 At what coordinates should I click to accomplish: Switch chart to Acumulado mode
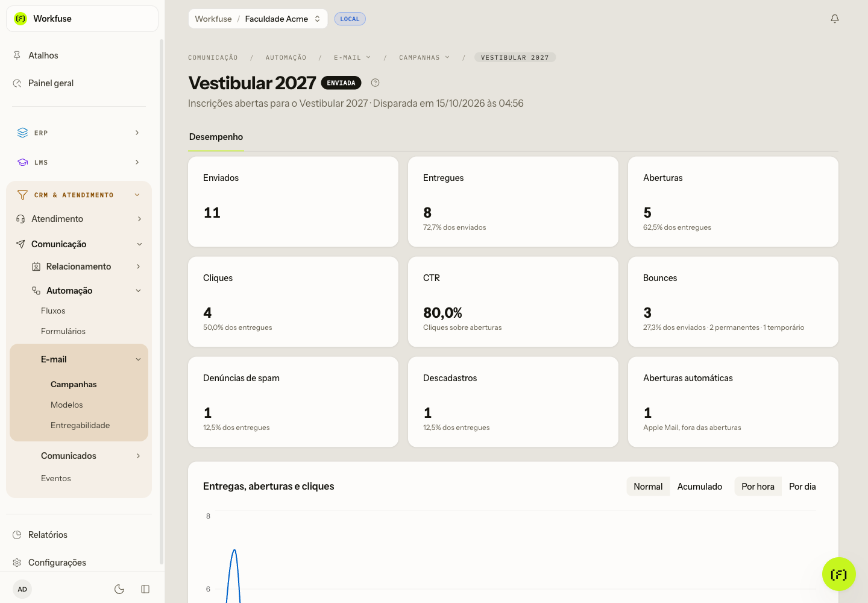[x=700, y=487]
